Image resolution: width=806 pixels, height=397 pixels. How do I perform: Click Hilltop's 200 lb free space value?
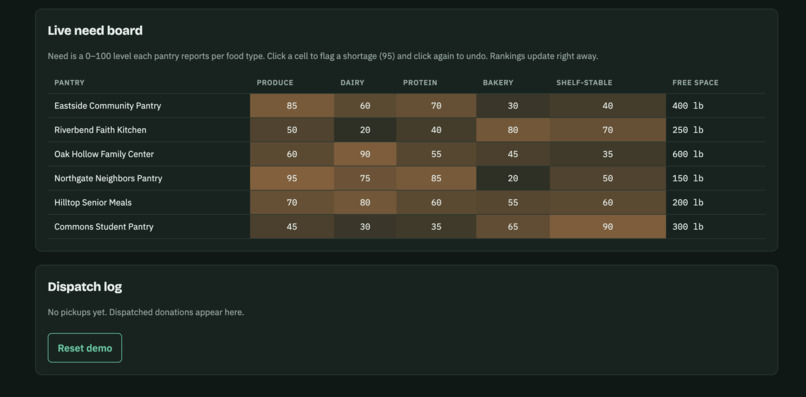(x=688, y=203)
